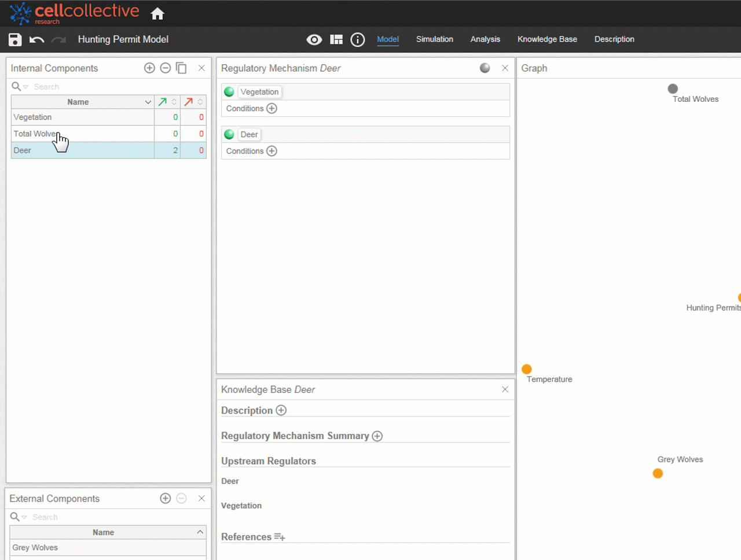Add conditions to the Deer regulator
Screen dimensions: 741x560
tap(272, 151)
